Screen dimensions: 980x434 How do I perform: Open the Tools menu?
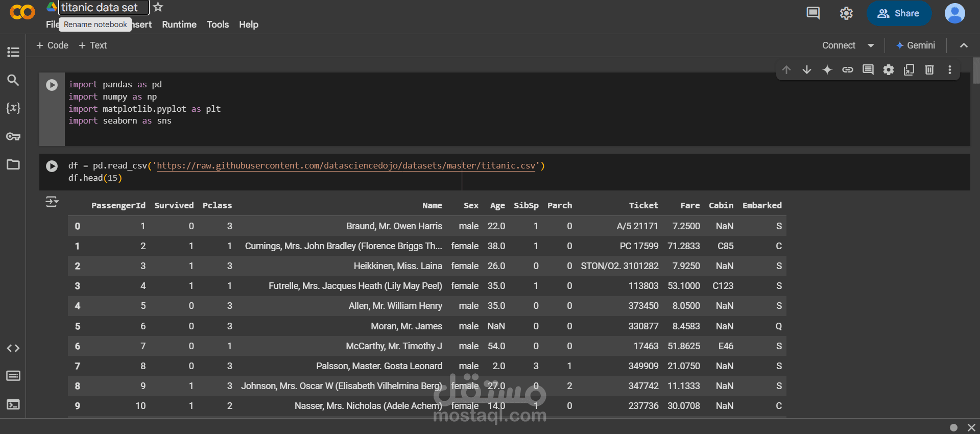pos(218,25)
